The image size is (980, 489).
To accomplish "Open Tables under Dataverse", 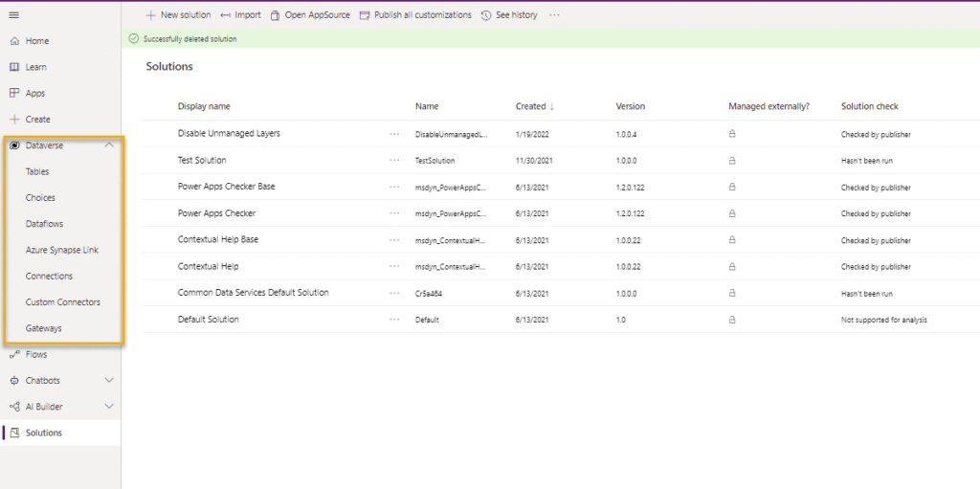I will (37, 171).
